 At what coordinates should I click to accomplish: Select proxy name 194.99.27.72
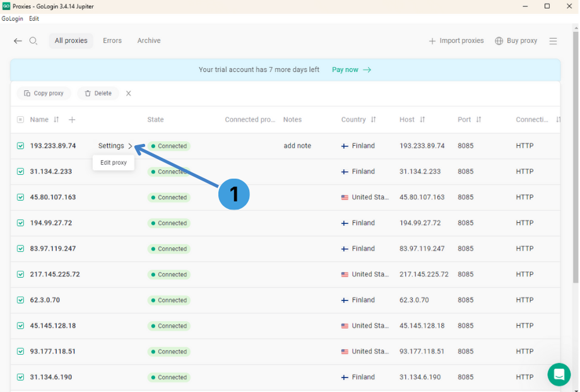tap(51, 223)
